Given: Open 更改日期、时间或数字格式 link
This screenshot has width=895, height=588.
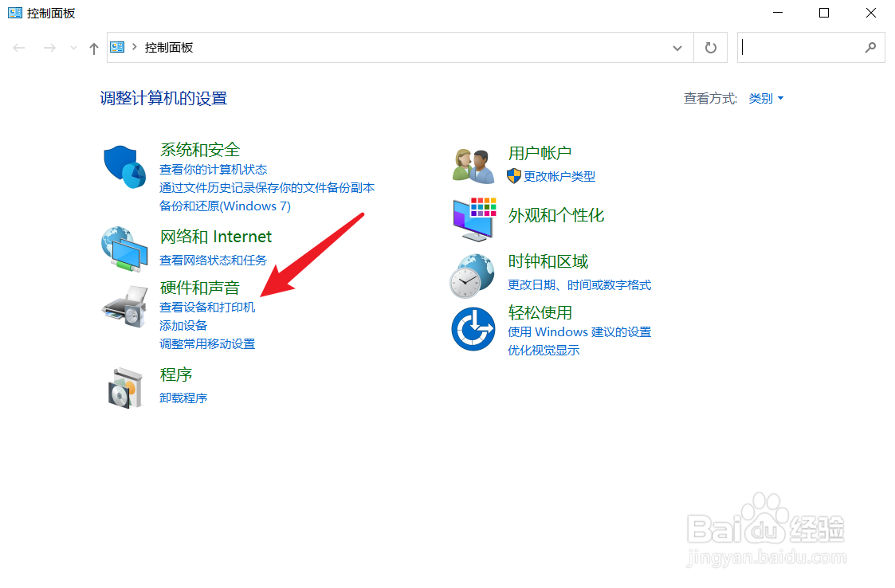Looking at the screenshot, I should pyautogui.click(x=579, y=285).
